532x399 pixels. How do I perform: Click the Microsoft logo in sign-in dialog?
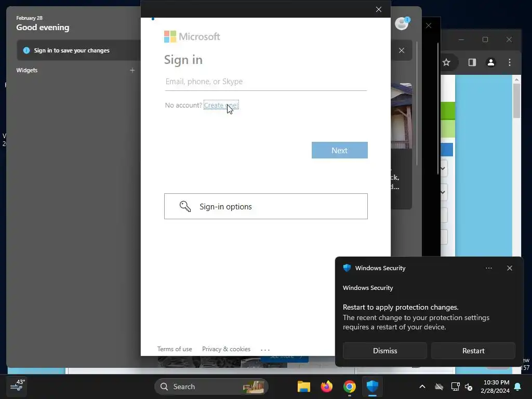tap(192, 37)
